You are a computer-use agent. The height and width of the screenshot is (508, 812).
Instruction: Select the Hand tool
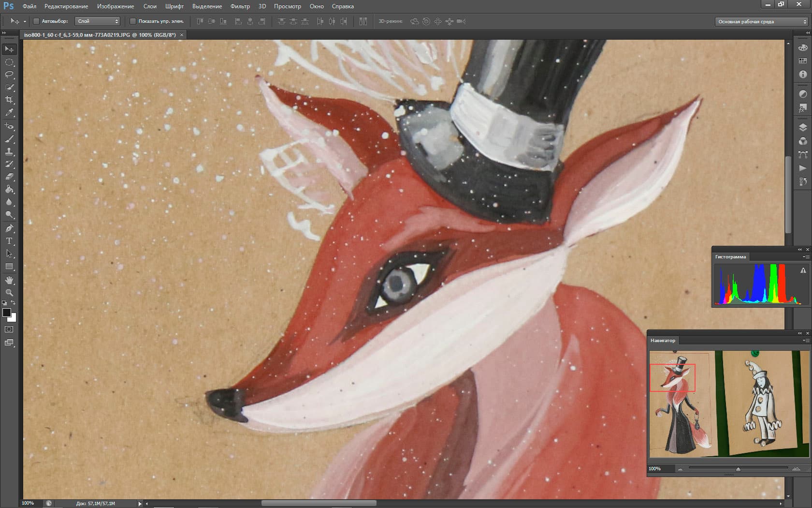pyautogui.click(x=9, y=280)
